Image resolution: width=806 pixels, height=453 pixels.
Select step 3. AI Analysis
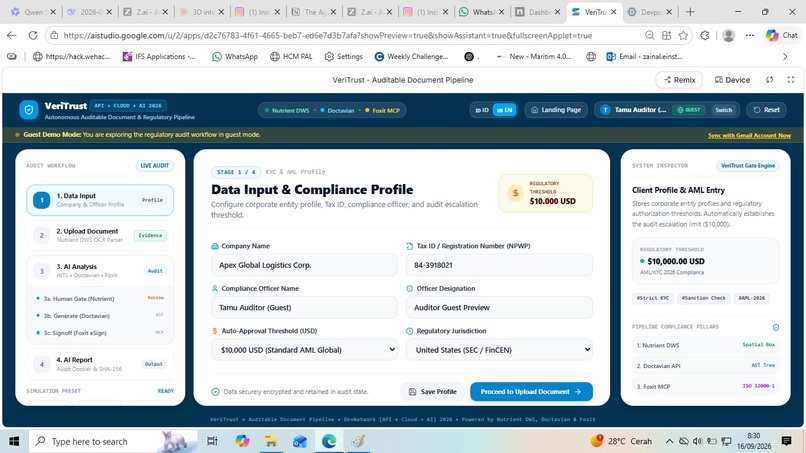pos(100,270)
